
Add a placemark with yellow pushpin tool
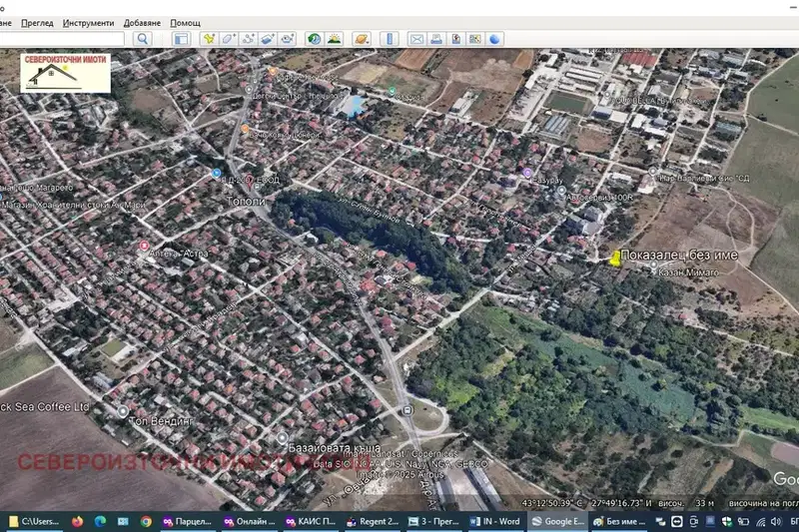click(209, 39)
